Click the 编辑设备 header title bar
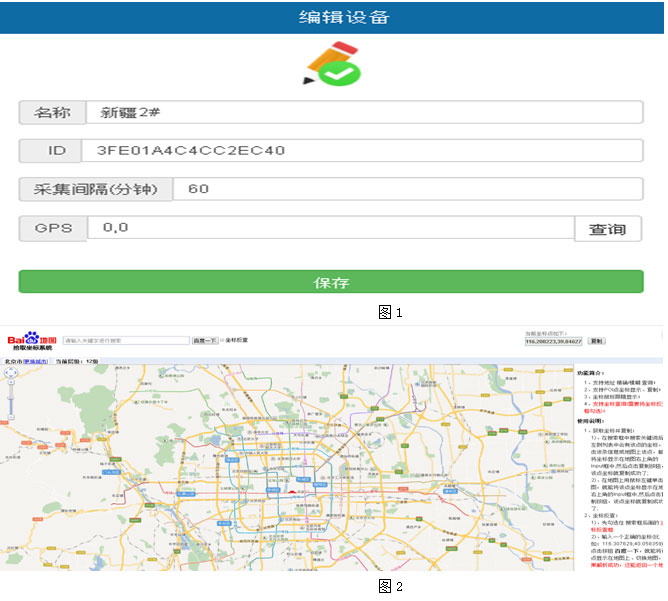The image size is (668, 601). tap(332, 17)
